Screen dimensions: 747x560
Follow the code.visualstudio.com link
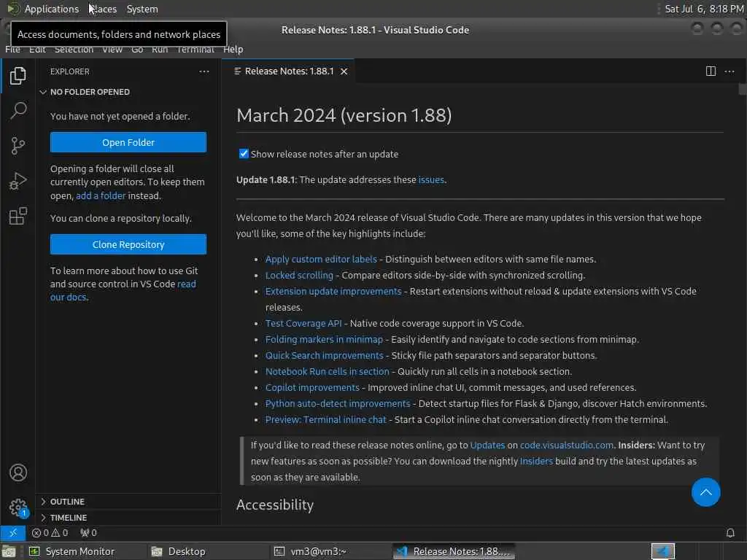tap(566, 446)
